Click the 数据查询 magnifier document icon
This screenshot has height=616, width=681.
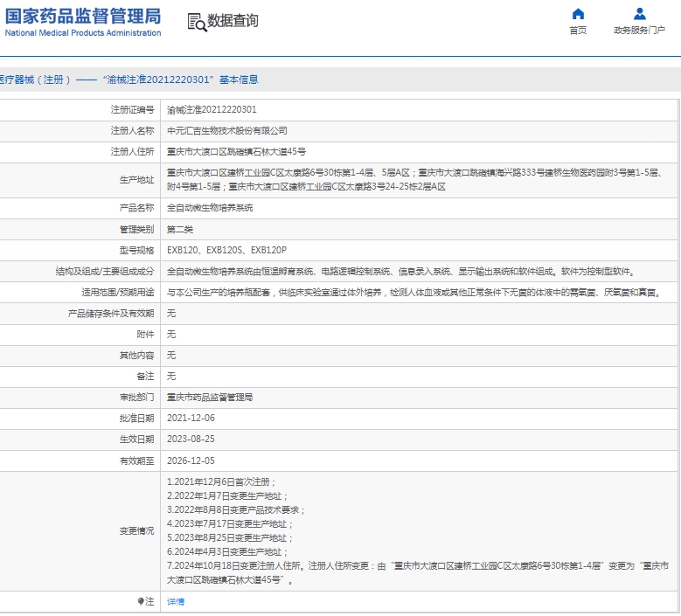coord(197,22)
